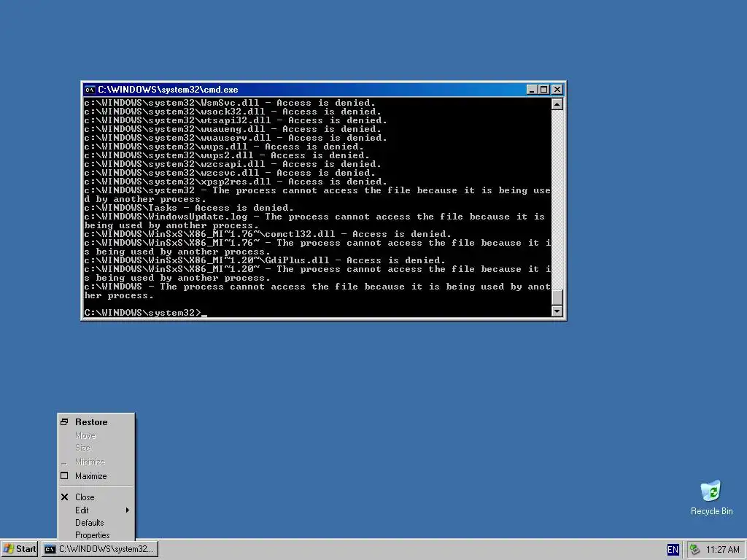This screenshot has width=747, height=560.
Task: Expand the Edit submenu
Action: click(x=96, y=510)
